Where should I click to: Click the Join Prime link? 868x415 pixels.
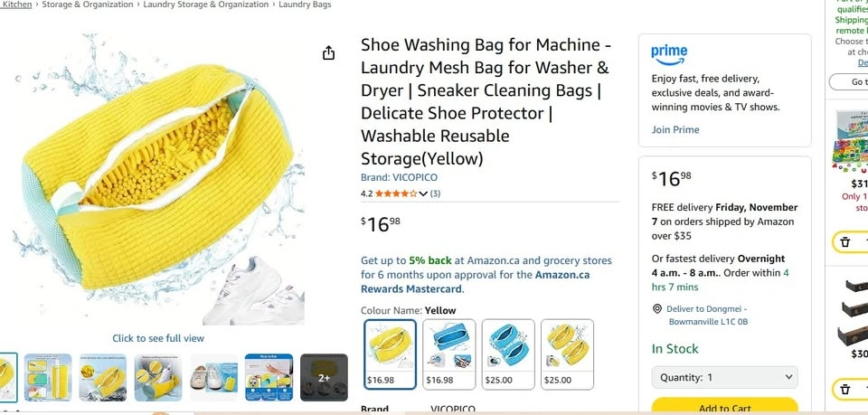(675, 129)
